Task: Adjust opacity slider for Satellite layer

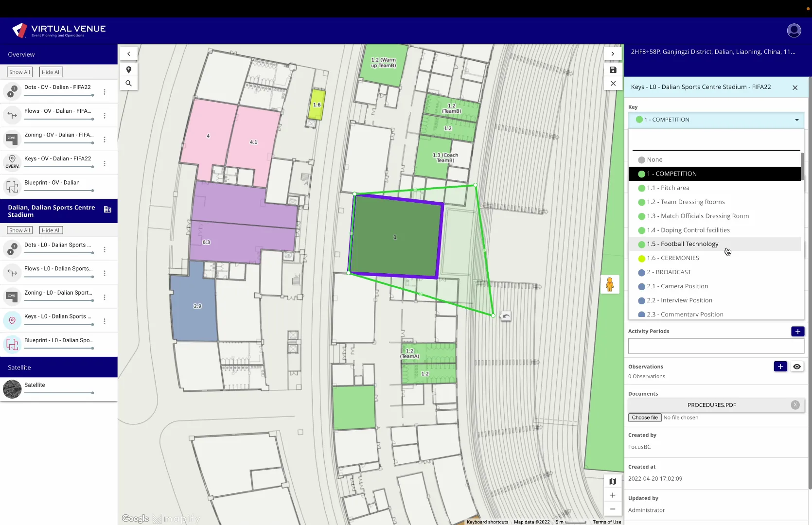Action: click(x=59, y=393)
